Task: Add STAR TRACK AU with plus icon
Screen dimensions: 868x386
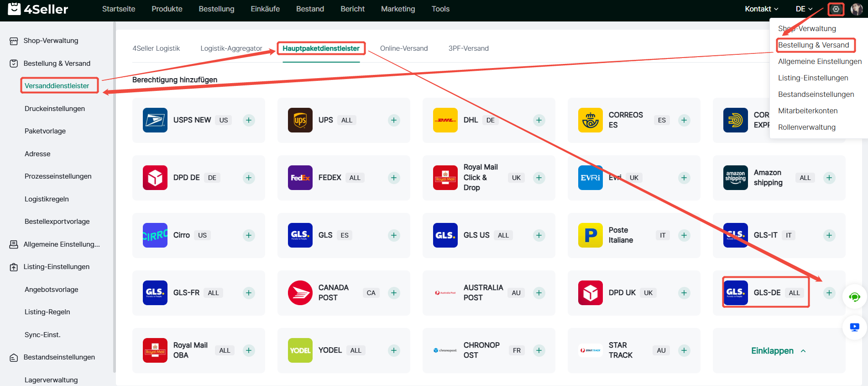Action: (684, 350)
